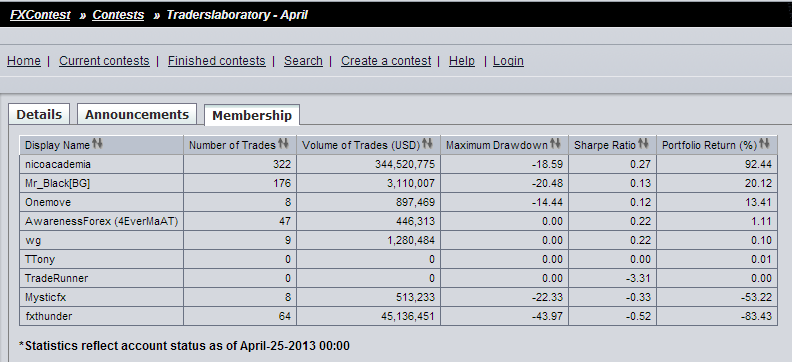Open the Details tab
This screenshot has height=362, width=792.
tap(39, 115)
